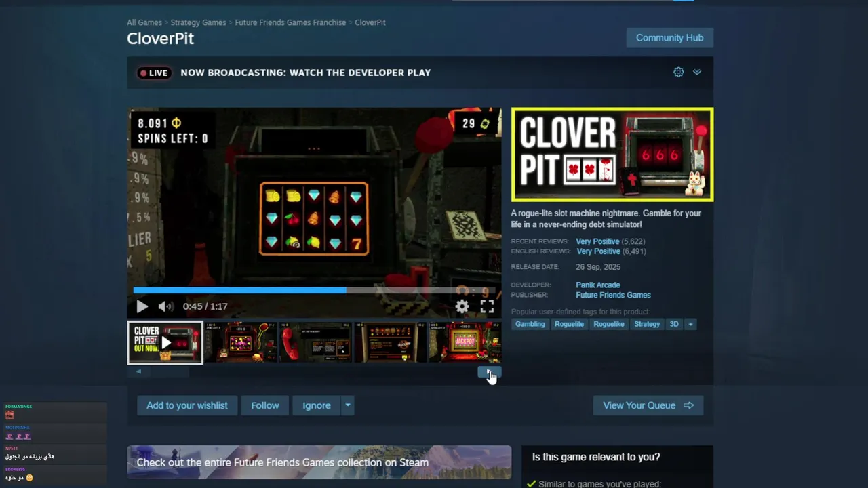Open publisher Future Friends Games page
The width and height of the screenshot is (868, 488).
point(613,295)
